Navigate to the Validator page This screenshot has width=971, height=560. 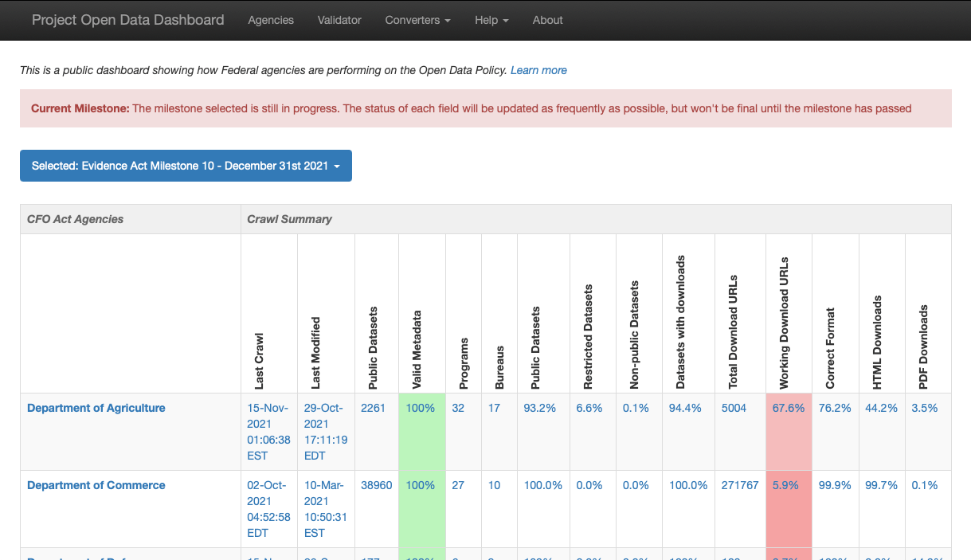pyautogui.click(x=339, y=20)
